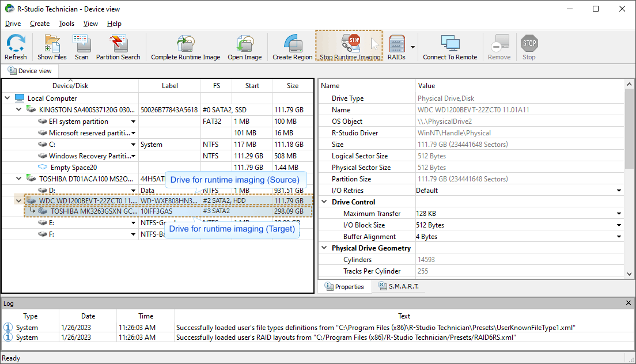
Task: Open the Tools menu
Action: click(66, 24)
